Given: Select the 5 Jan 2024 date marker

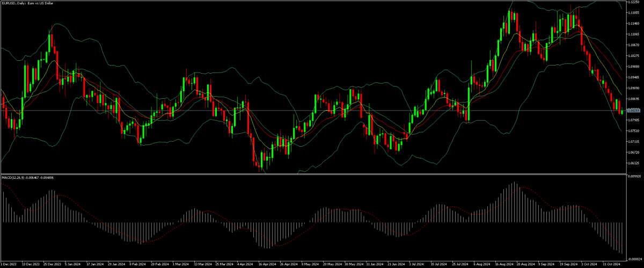Looking at the screenshot, I should pos(73,264).
